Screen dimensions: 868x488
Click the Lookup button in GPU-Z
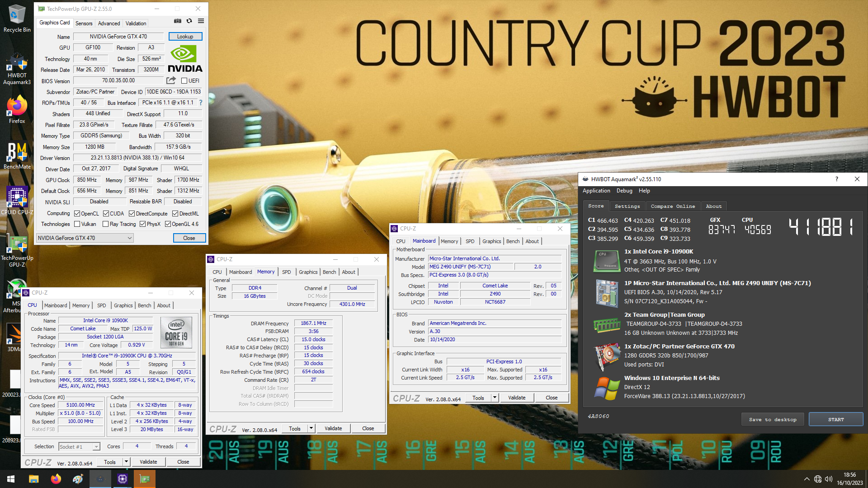[185, 37]
